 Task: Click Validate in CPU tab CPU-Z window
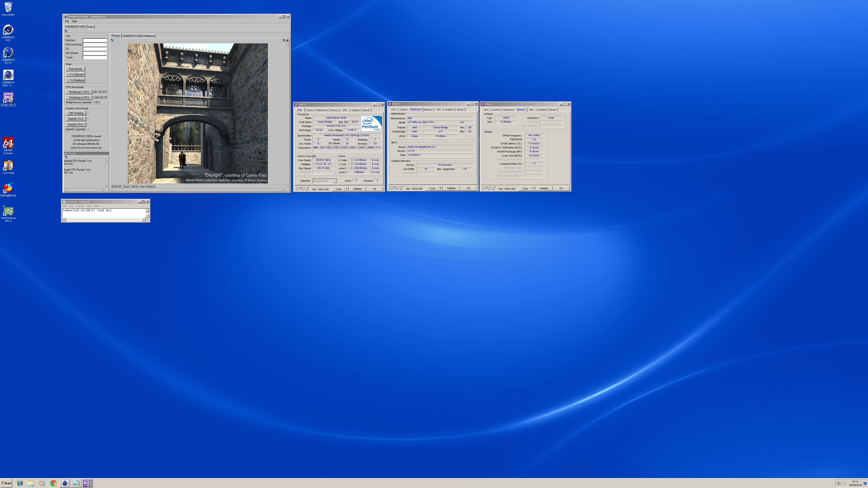[357, 189]
